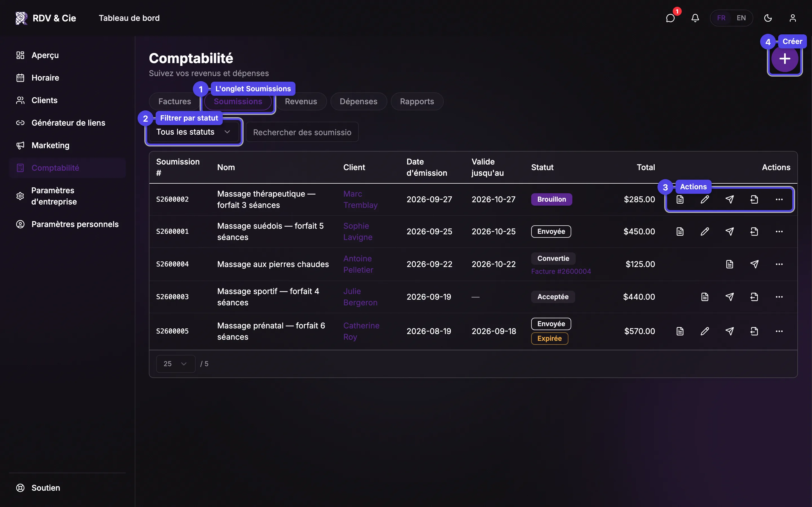Toggle dark mode moon icon
812x507 pixels.
point(768,18)
